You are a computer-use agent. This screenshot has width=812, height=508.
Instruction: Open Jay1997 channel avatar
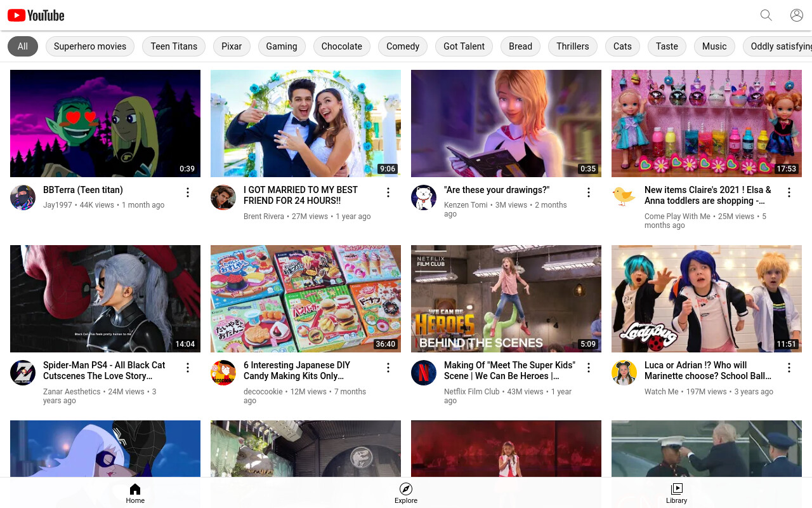pyautogui.click(x=23, y=197)
